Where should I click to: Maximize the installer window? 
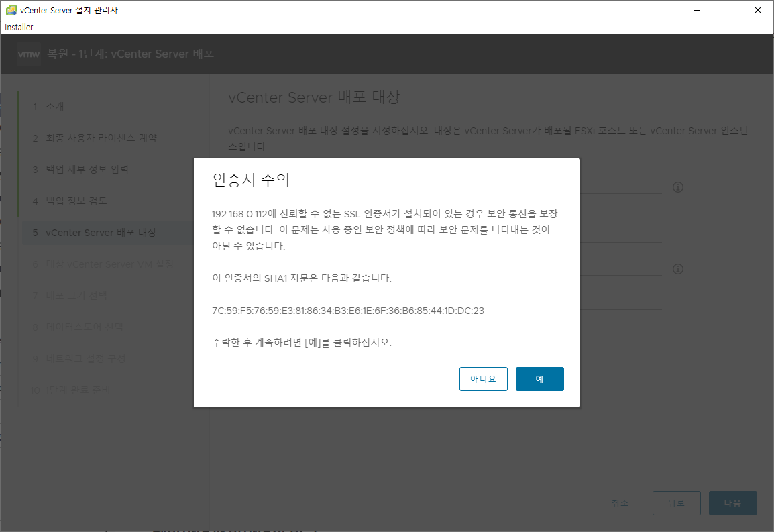(727, 10)
